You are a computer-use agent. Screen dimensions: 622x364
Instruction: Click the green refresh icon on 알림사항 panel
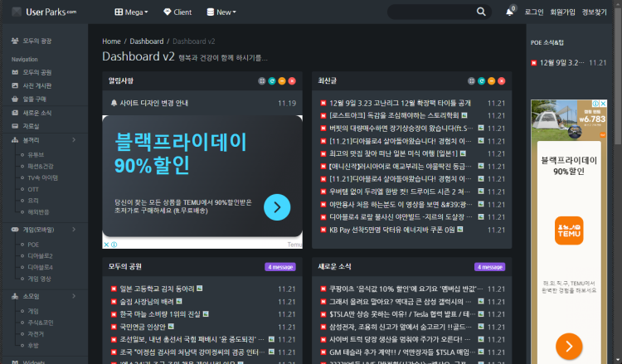pos(272,80)
